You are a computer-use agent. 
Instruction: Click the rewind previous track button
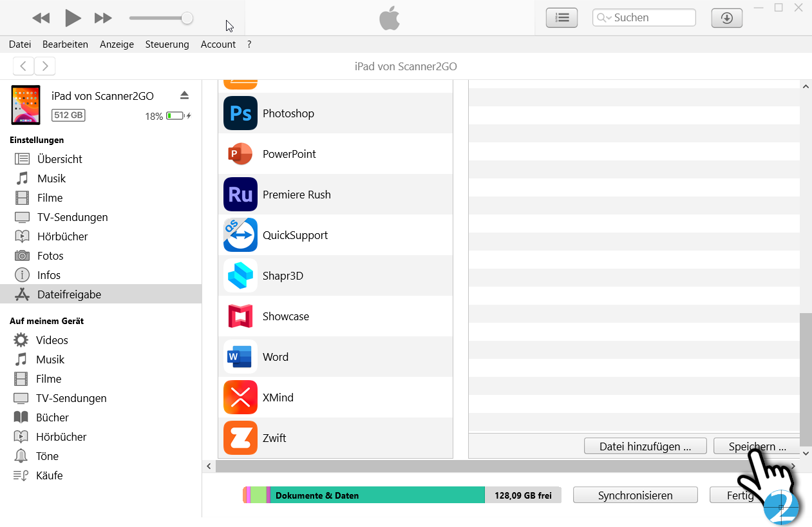pos(41,18)
